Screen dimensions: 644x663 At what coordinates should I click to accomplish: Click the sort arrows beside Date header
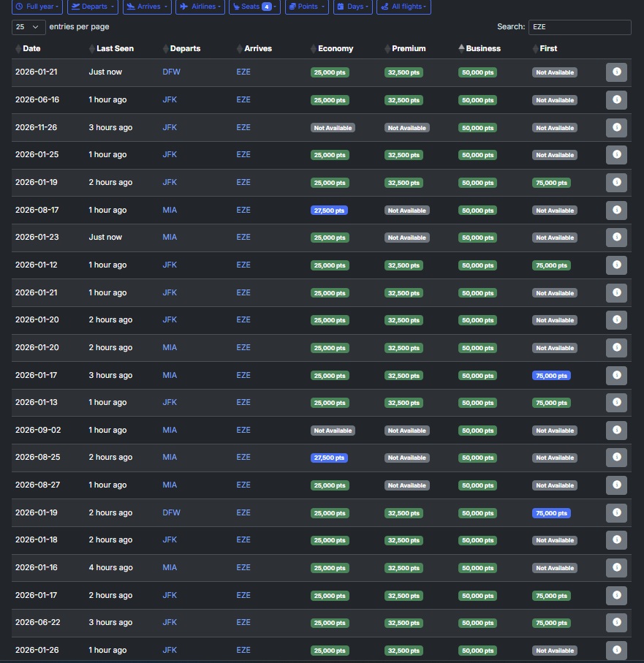tap(18, 49)
